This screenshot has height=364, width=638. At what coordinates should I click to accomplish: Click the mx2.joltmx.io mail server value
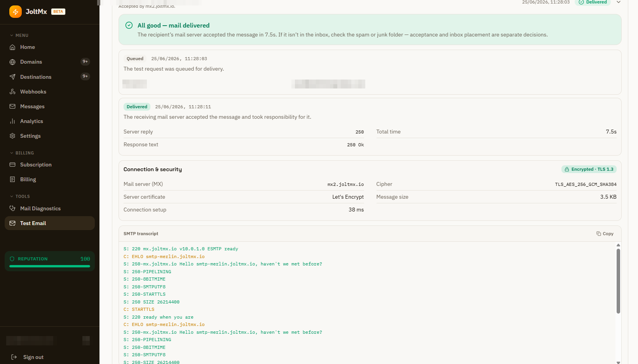[x=345, y=184]
